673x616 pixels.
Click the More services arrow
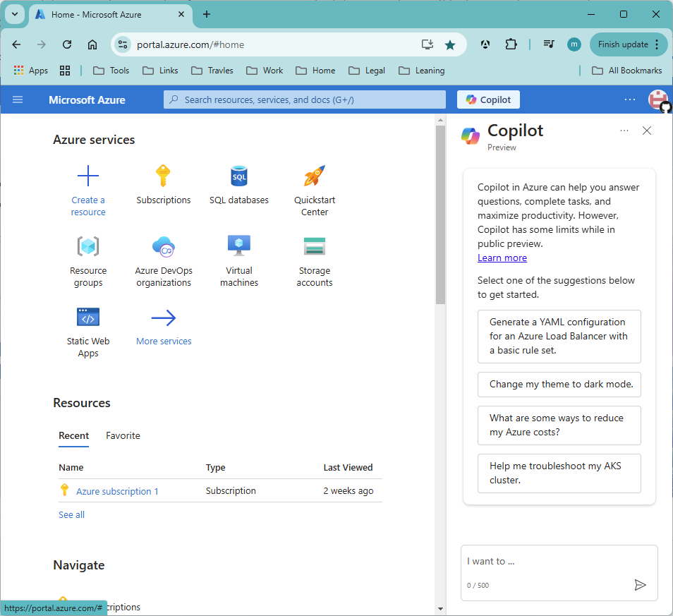164,318
